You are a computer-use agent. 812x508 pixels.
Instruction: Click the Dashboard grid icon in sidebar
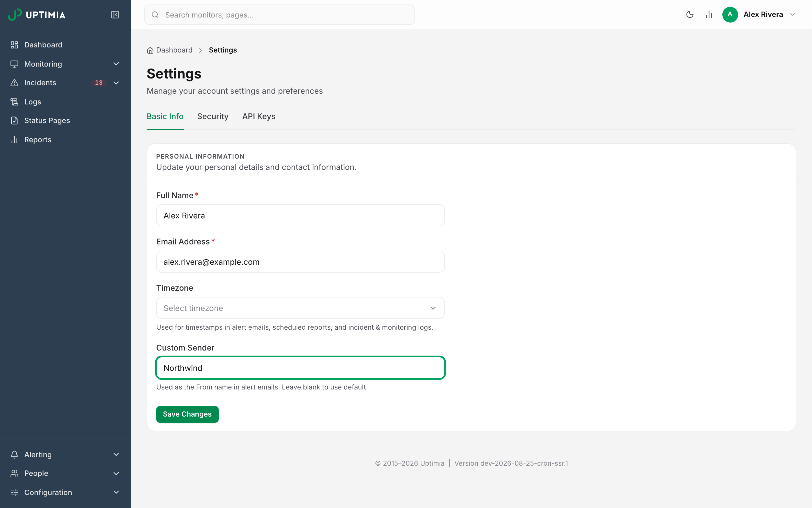click(14, 45)
